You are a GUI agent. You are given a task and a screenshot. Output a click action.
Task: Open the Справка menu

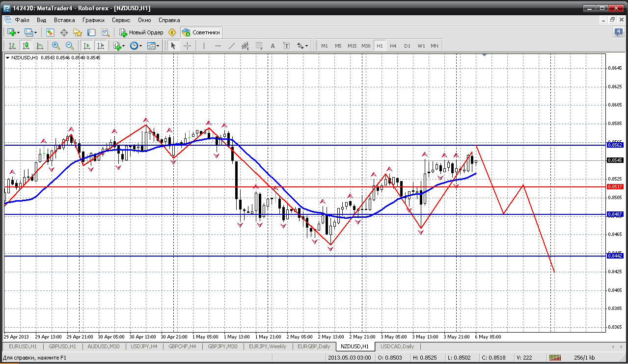[169, 20]
